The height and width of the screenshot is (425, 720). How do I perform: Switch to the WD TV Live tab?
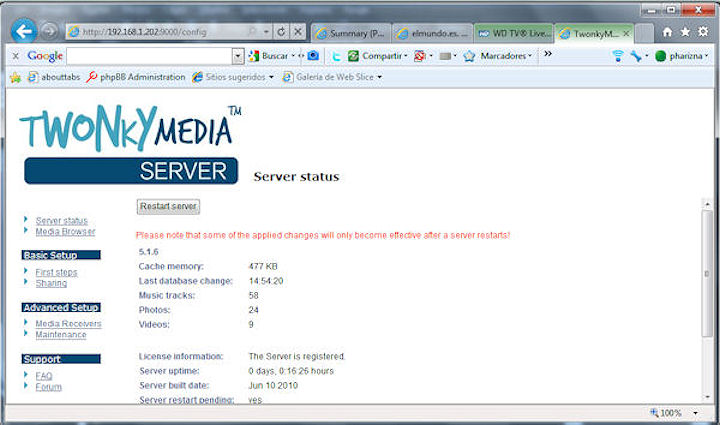(514, 34)
